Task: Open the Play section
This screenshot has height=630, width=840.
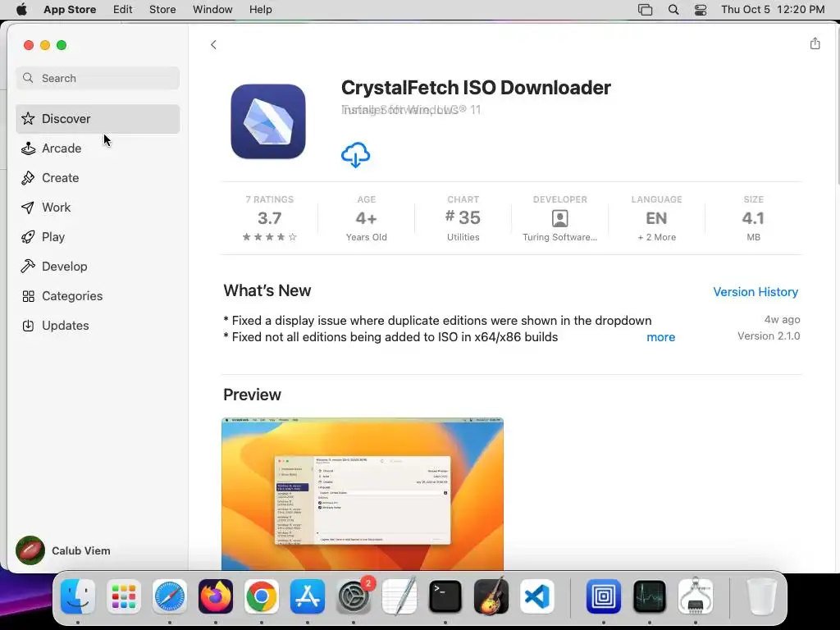Action: pos(98,237)
